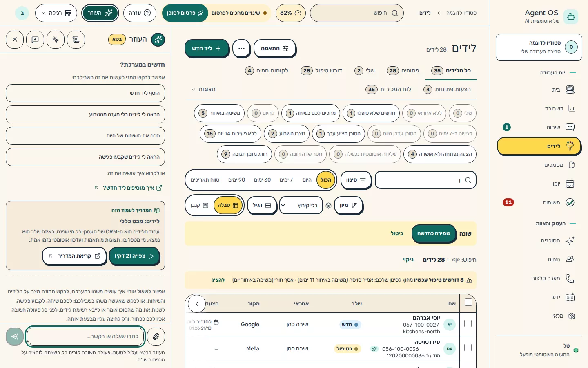
Task: Toggle the select-all checkbox in table header
Action: point(468,302)
